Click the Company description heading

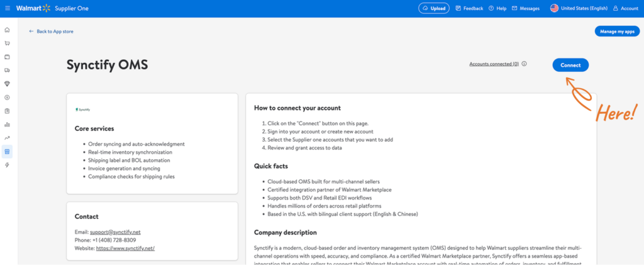(x=286, y=232)
